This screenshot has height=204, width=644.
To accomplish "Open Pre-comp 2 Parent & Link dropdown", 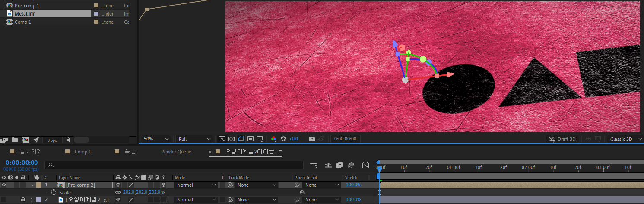I will [x=322, y=185].
